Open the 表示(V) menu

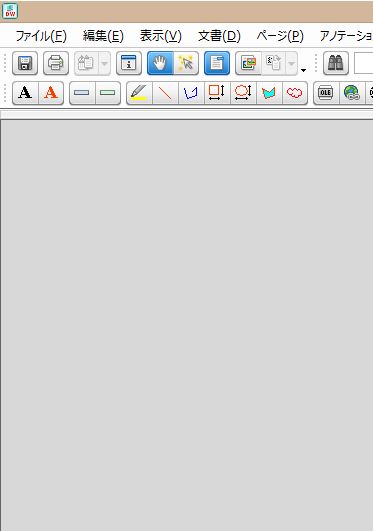click(161, 36)
